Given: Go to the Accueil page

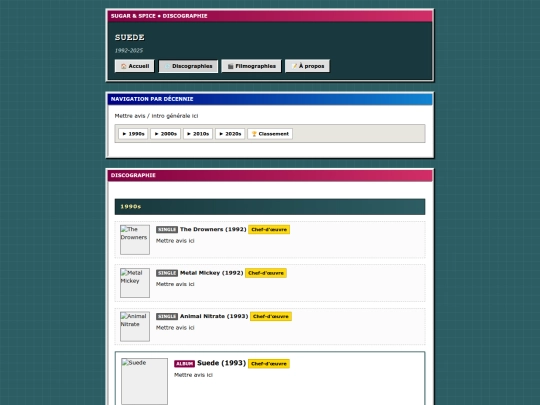Looking at the screenshot, I should [x=135, y=66].
